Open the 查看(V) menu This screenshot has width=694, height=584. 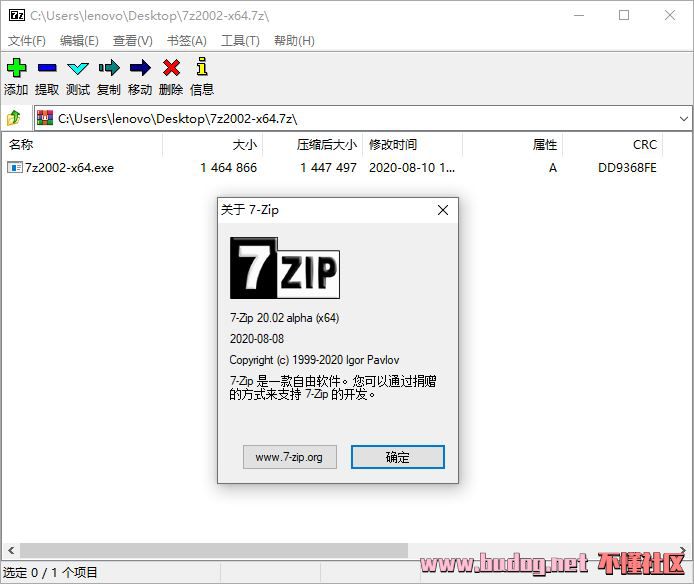pyautogui.click(x=132, y=41)
